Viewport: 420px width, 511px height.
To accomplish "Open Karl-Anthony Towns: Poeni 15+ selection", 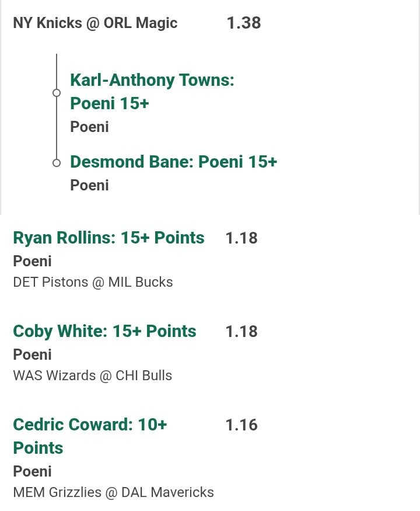I will [x=152, y=91].
